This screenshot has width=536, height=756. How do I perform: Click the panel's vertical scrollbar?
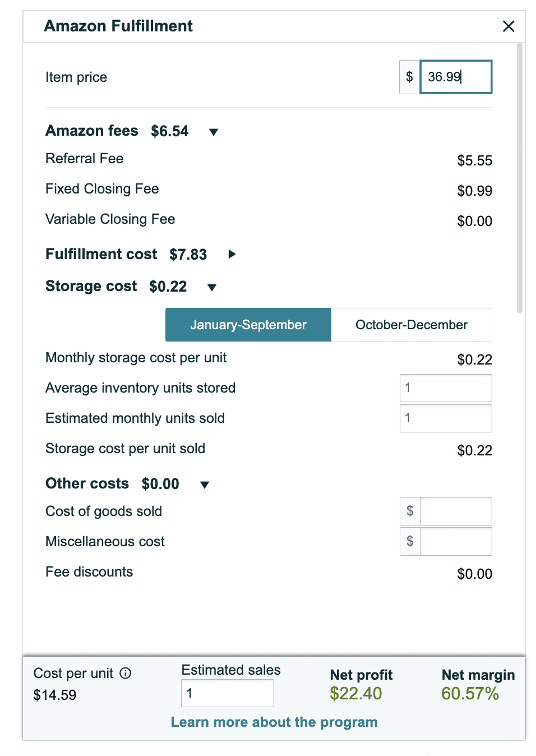point(520,178)
